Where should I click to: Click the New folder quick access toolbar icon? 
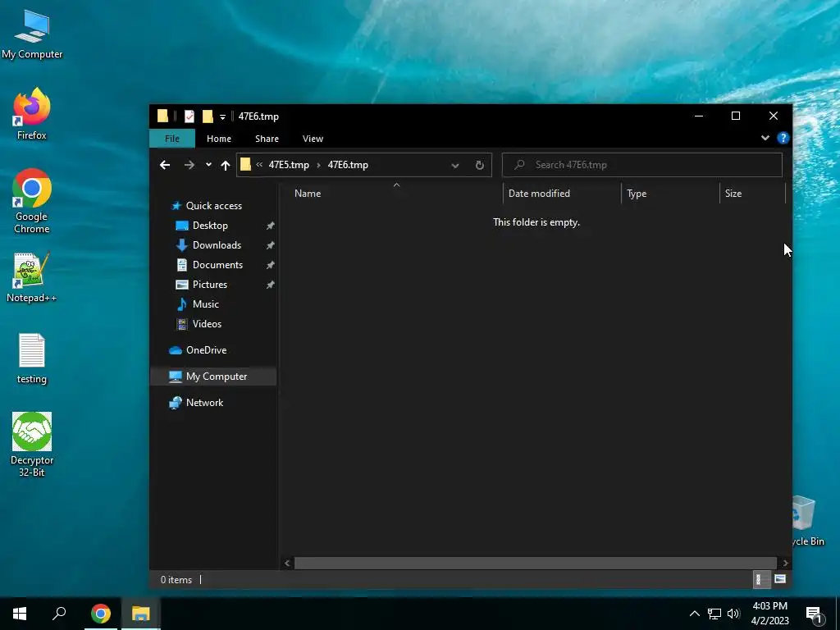click(208, 116)
